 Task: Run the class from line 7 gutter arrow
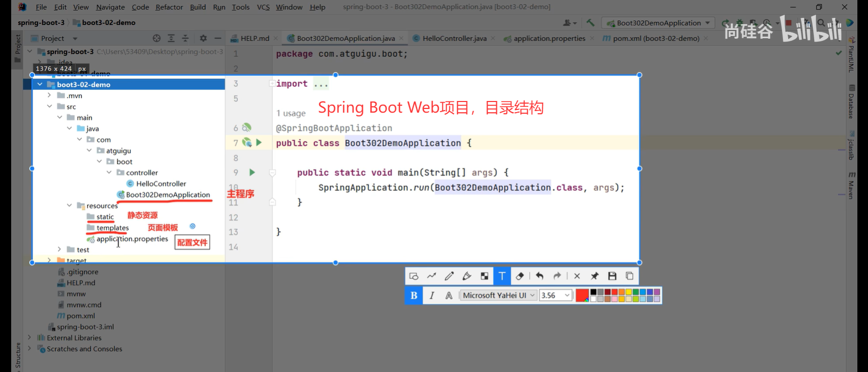259,142
